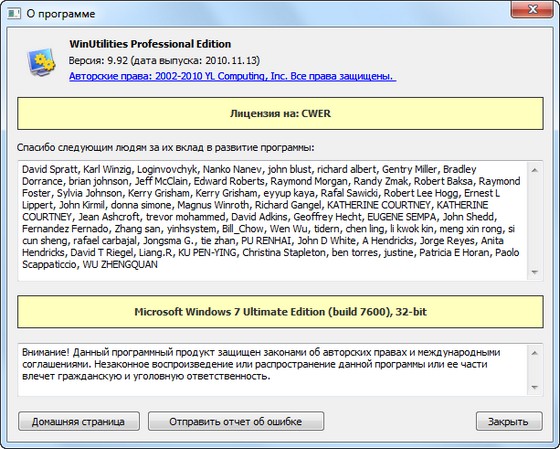The width and height of the screenshot is (560, 449).
Task: Click the WinUtilities computer gears icon
Action: pos(41,62)
